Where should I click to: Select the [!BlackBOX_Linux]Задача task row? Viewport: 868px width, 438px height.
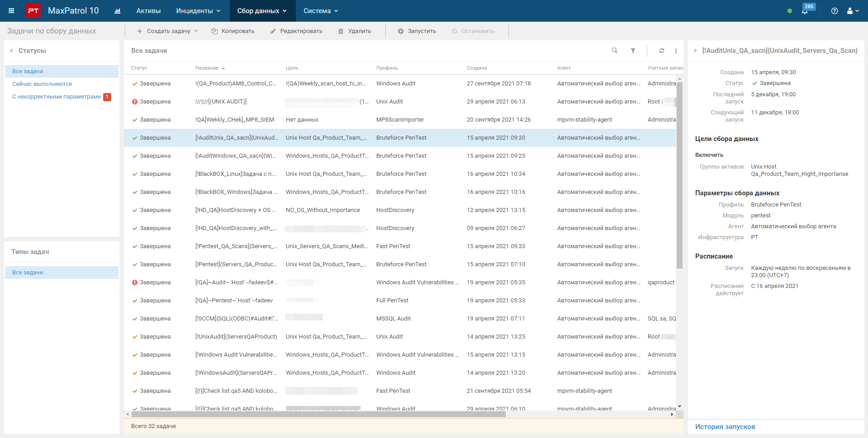(400, 174)
